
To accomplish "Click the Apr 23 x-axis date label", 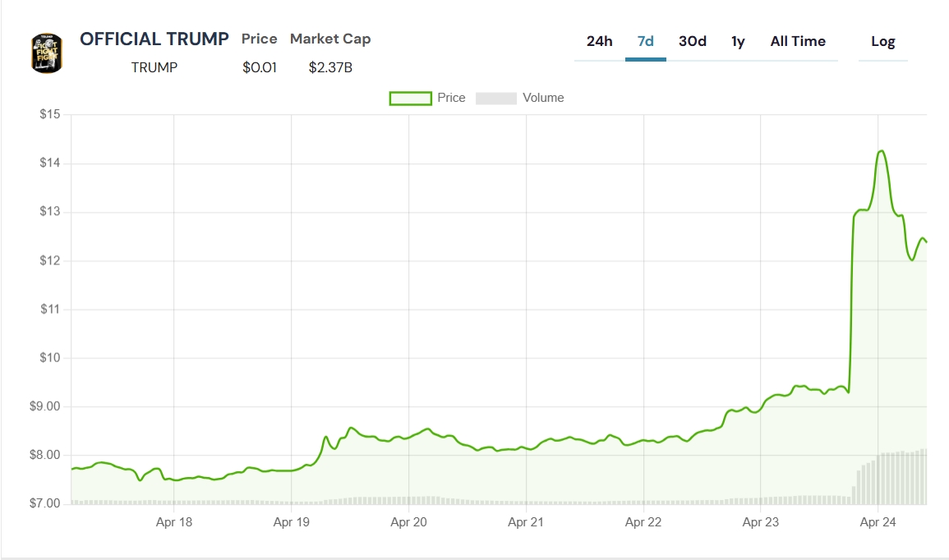I will click(x=761, y=522).
